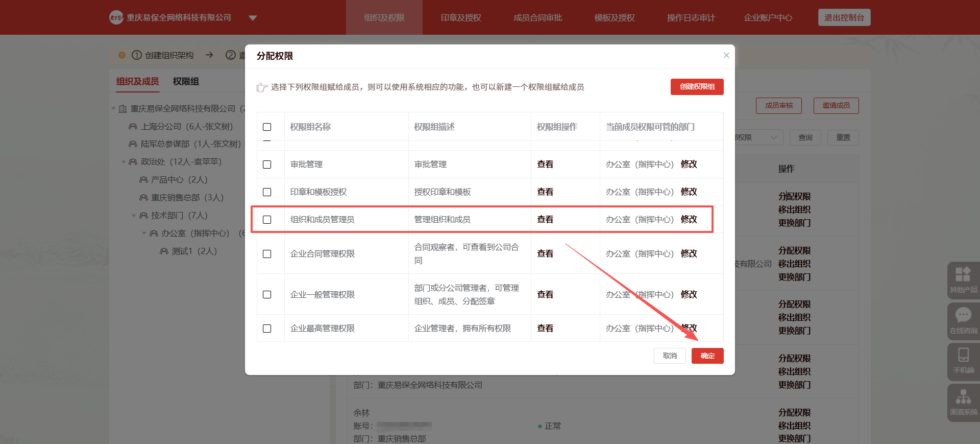Switch to the 权限组 tab
The height and width of the screenshot is (444, 980).
click(x=186, y=81)
